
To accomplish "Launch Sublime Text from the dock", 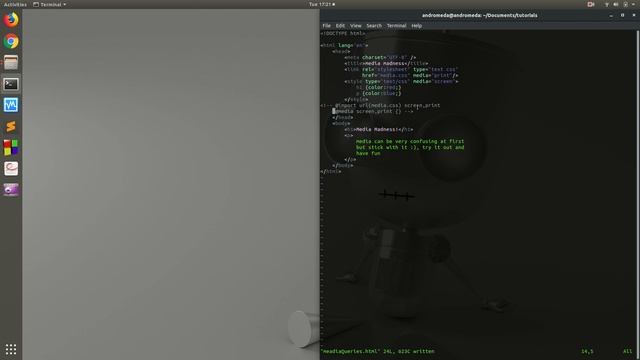I will click(11, 126).
